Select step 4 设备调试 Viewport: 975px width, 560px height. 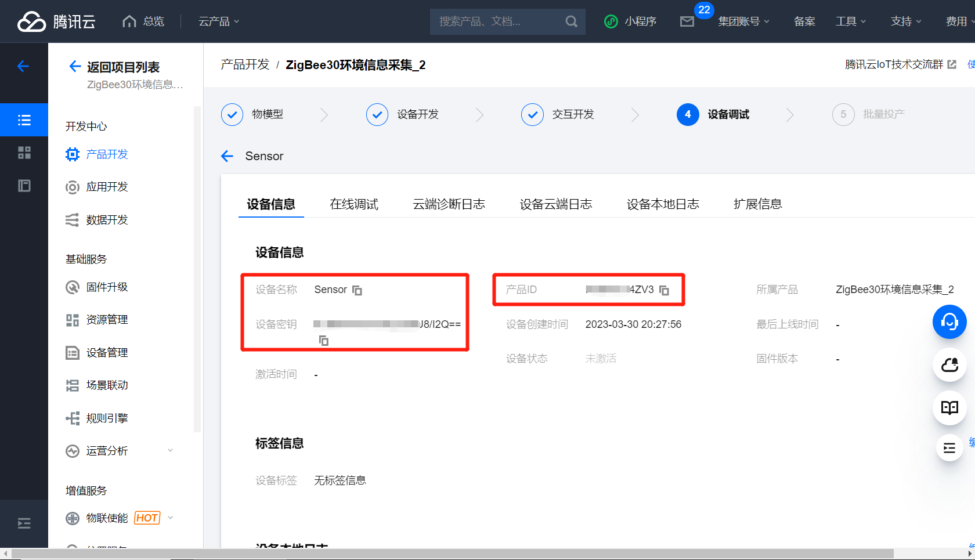pyautogui.click(x=713, y=114)
